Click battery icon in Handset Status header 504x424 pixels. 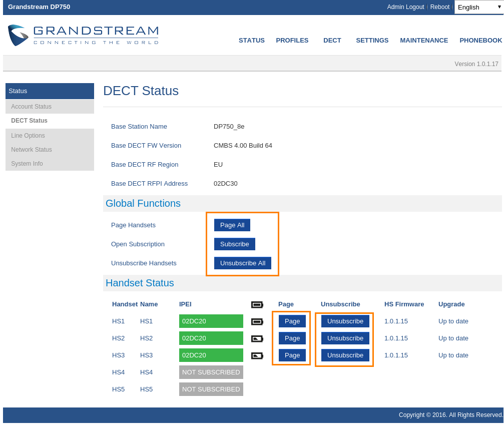[257, 304]
